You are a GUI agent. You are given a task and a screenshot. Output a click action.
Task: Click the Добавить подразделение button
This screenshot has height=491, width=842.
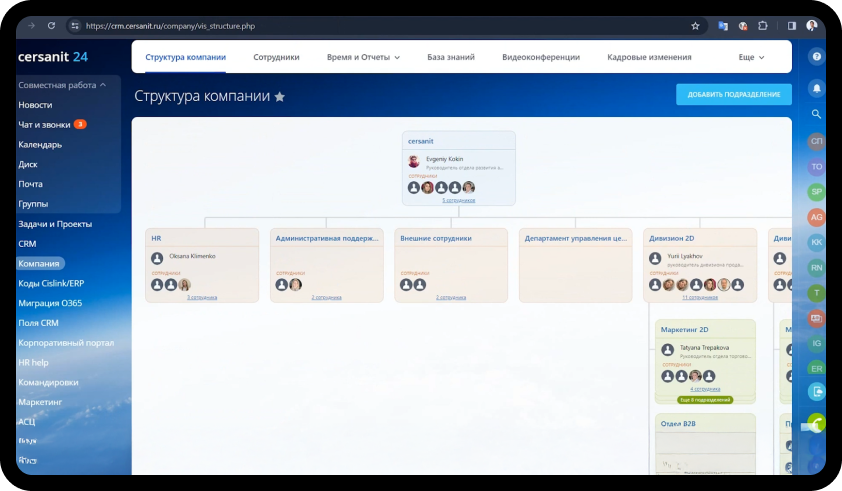[x=733, y=94]
